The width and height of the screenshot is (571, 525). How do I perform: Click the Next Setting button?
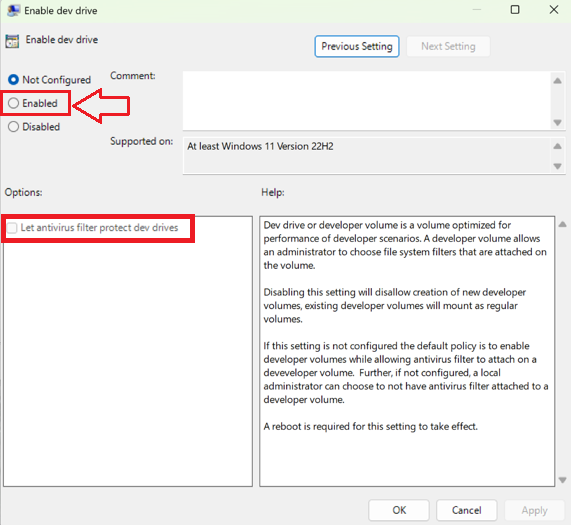pos(448,46)
